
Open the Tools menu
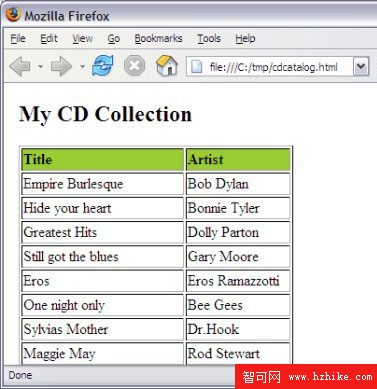209,39
